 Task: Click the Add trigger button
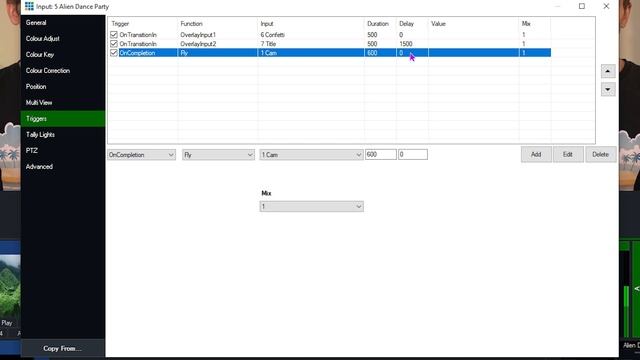point(536,154)
